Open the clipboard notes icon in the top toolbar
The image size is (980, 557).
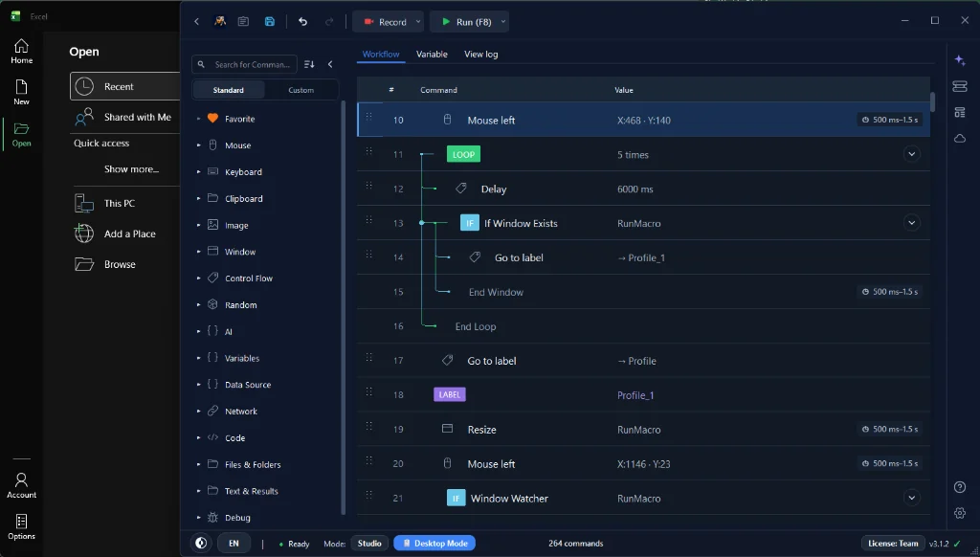click(243, 22)
